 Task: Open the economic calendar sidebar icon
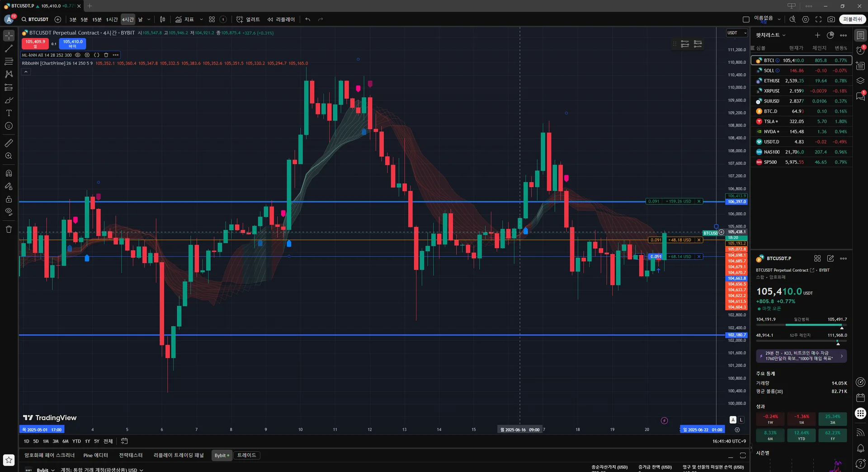point(860,398)
